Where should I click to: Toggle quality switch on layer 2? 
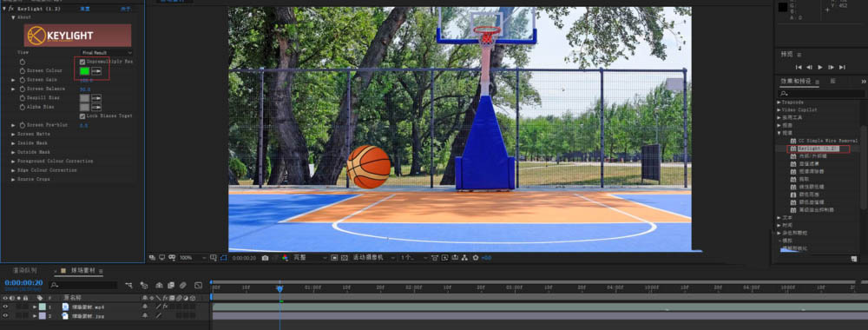pyautogui.click(x=158, y=315)
